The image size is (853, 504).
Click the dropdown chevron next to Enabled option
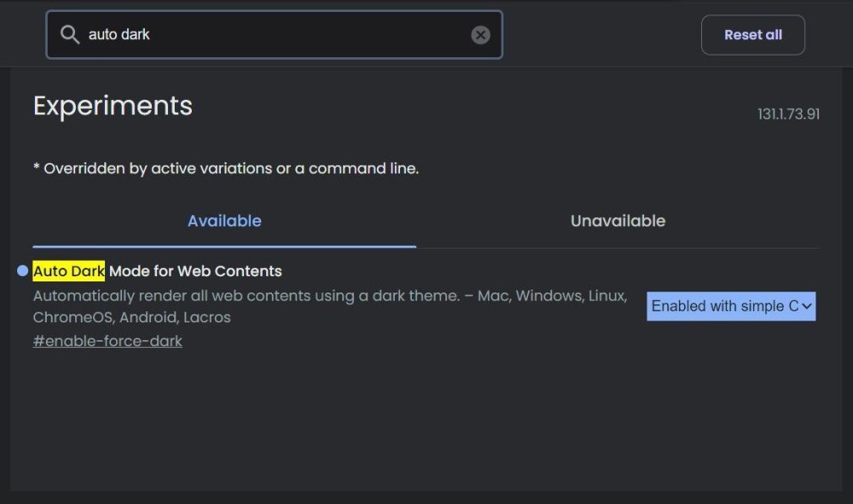pyautogui.click(x=805, y=305)
